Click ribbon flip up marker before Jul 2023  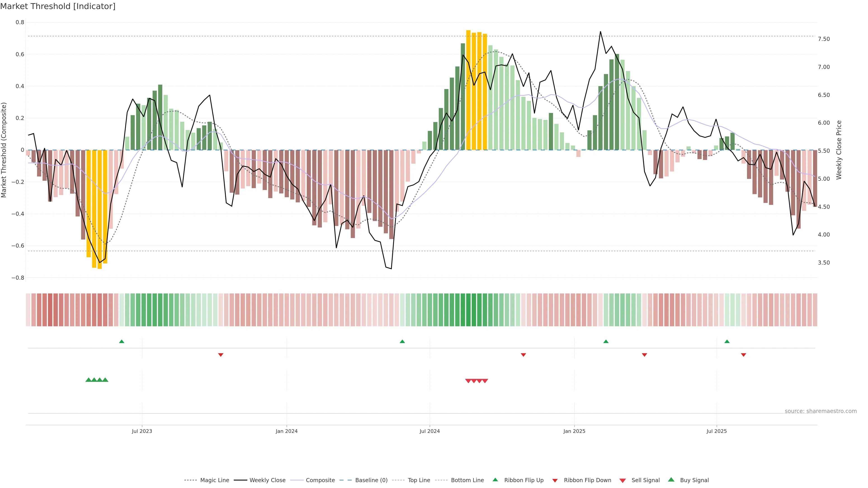pyautogui.click(x=122, y=342)
